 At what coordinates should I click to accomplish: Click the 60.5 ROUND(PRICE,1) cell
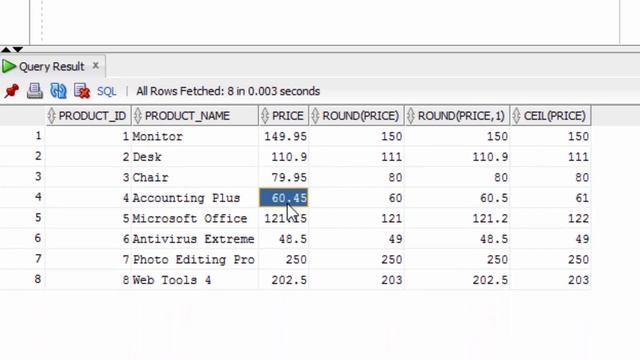[x=457, y=198]
